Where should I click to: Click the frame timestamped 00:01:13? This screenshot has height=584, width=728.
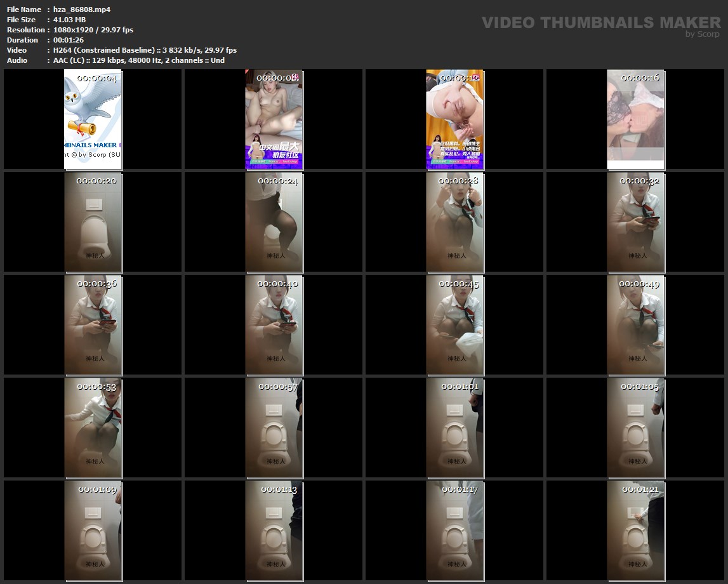[274, 531]
